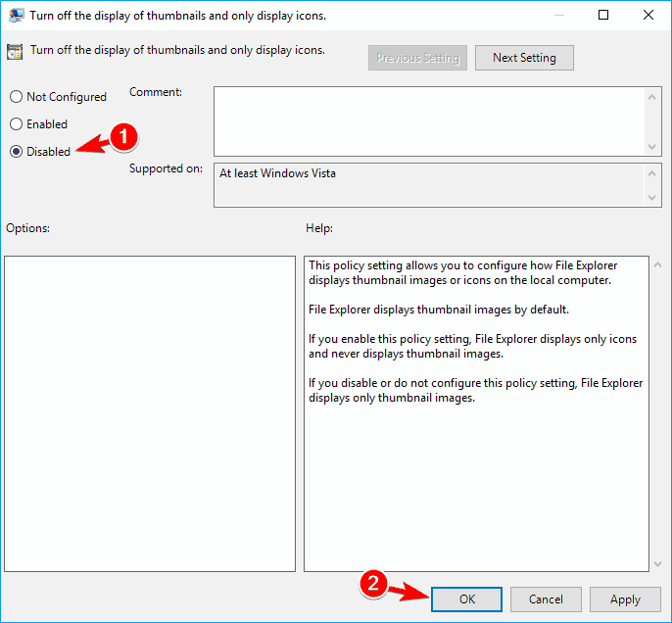Confirm the policy with OK
This screenshot has height=623, width=672.
(x=466, y=599)
